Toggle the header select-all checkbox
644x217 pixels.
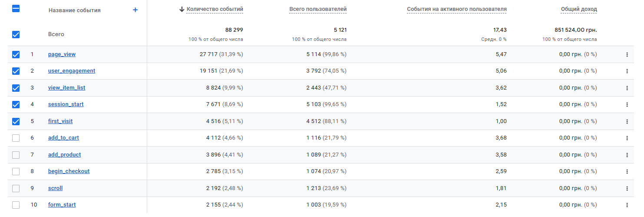point(16,9)
